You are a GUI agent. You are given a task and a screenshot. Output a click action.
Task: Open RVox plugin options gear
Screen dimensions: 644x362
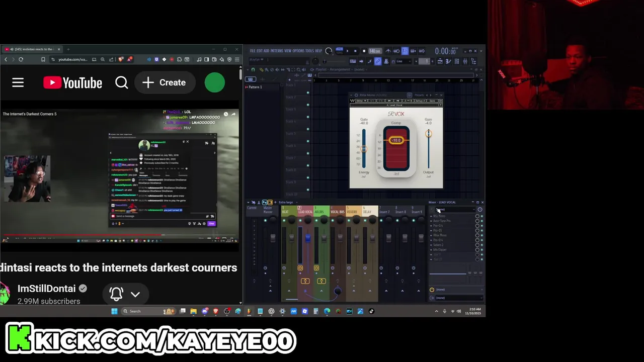(356, 95)
